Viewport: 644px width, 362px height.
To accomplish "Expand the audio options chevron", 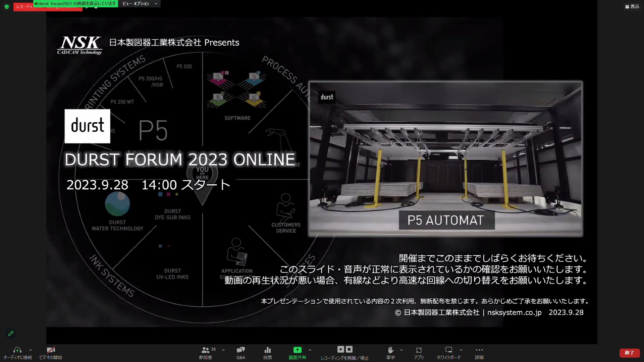I will pyautogui.click(x=31, y=350).
